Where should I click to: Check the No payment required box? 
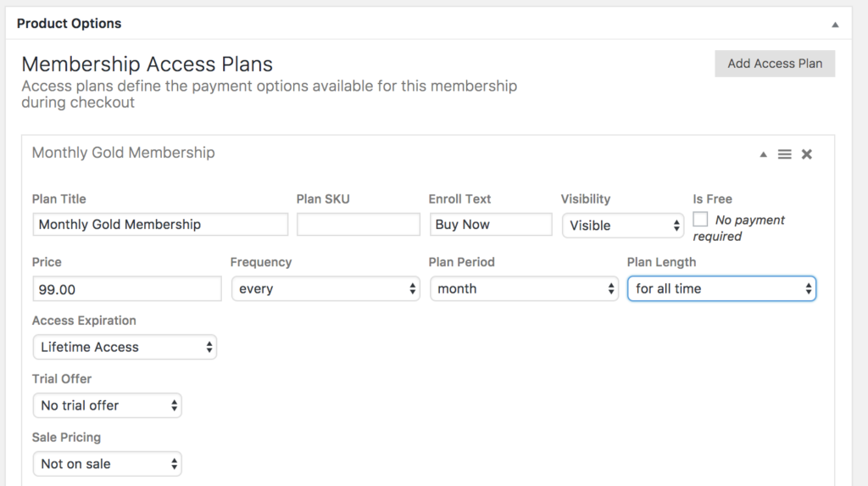pos(700,219)
